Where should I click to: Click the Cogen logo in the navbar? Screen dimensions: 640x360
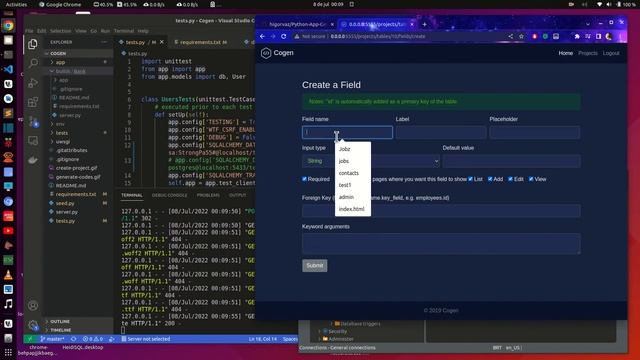pyautogui.click(x=277, y=53)
